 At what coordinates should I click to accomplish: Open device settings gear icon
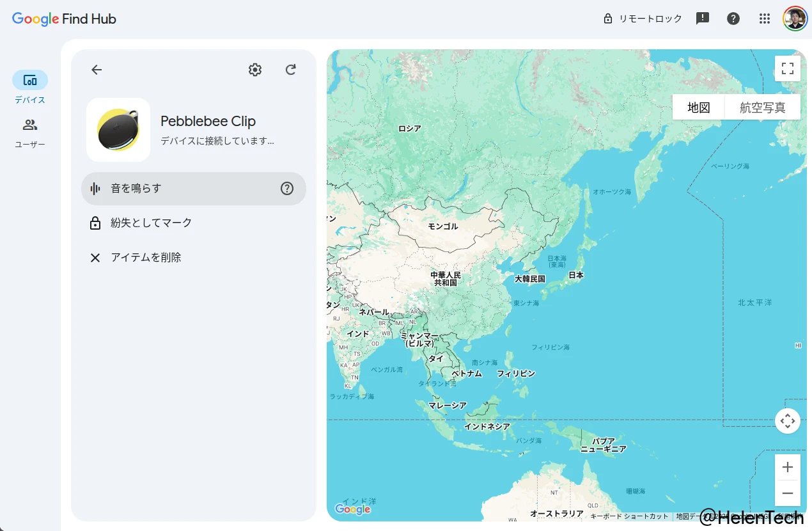(255, 70)
